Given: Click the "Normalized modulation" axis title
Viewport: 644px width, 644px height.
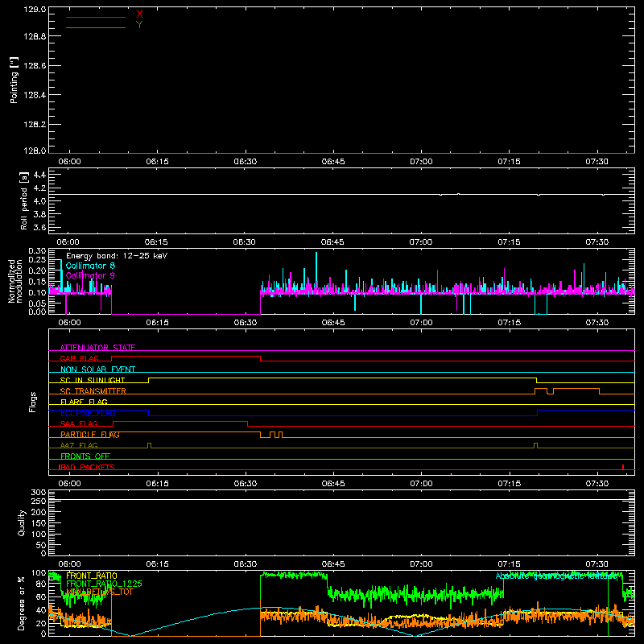Looking at the screenshot, I should [15, 281].
